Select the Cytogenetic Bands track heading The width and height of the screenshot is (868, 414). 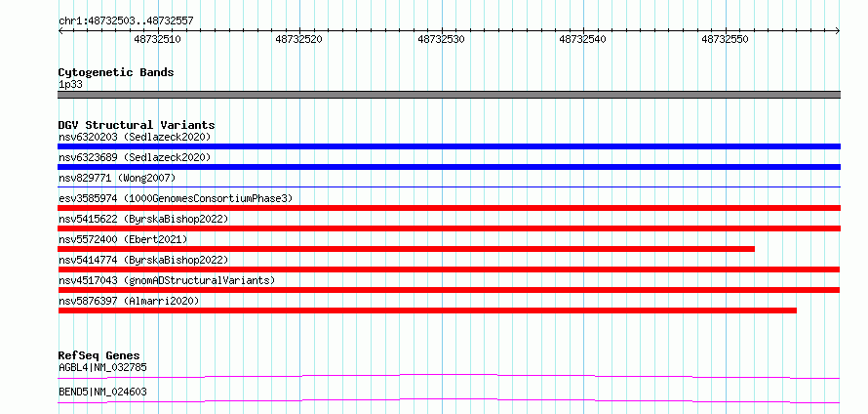tap(116, 72)
